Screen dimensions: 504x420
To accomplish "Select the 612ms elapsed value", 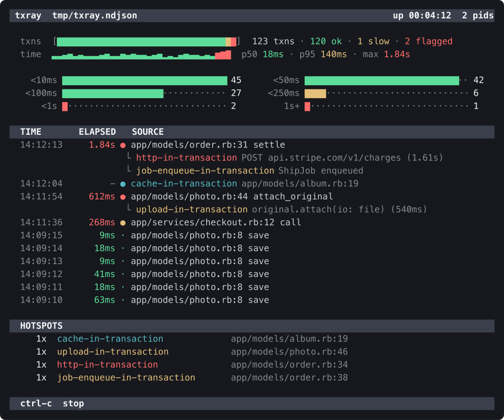I will tap(102, 197).
